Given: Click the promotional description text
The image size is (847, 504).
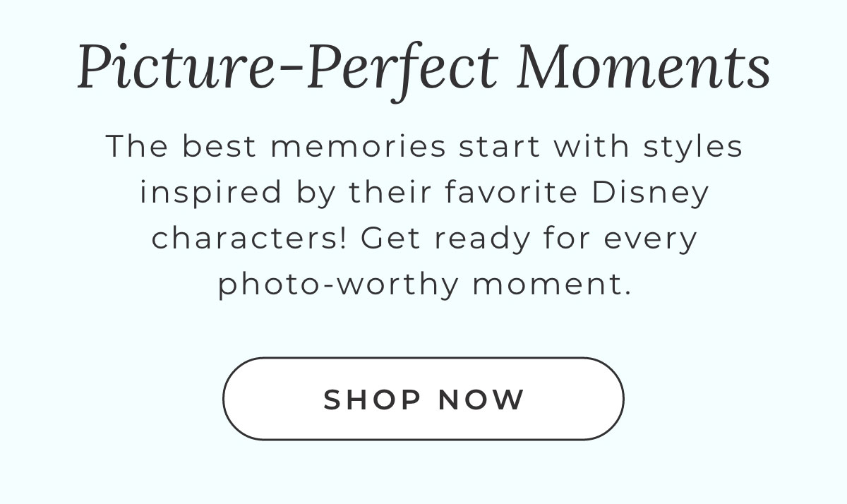Looking at the screenshot, I should tap(423, 215).
